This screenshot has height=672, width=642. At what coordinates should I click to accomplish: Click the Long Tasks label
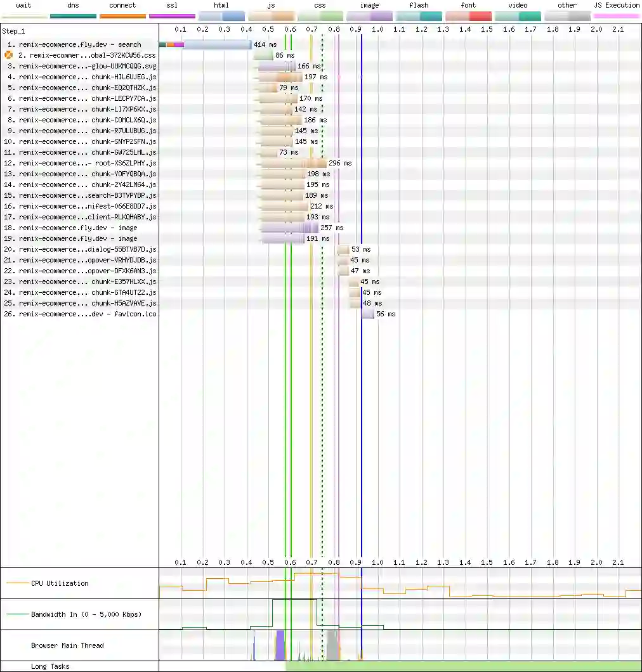coord(50,666)
